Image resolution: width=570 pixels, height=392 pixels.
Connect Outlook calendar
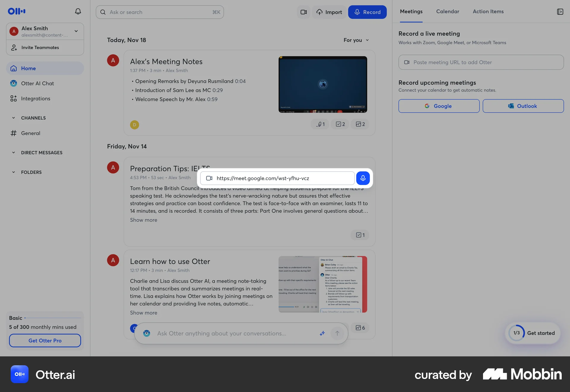tap(523, 106)
